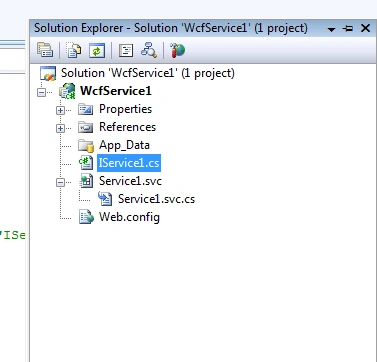Open the View Code toolbar icon
The image size is (377, 362).
pyautogui.click(x=126, y=51)
